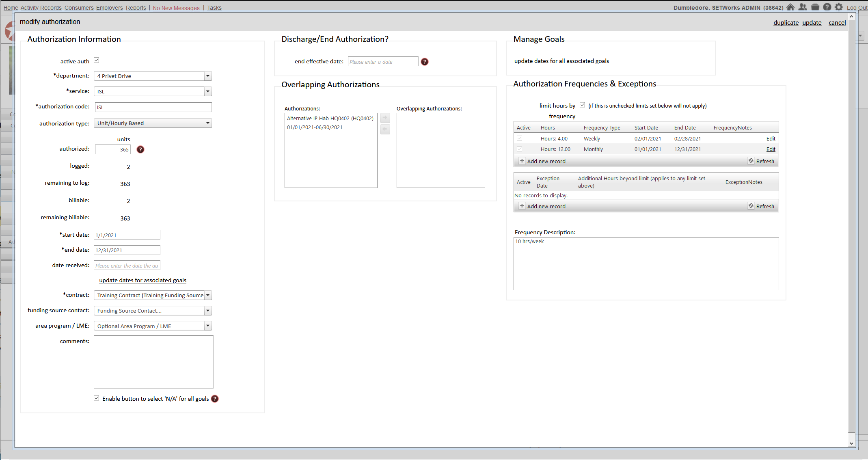Viewport: 868px width, 460px height.
Task: Open the Reports menu
Action: (136, 8)
